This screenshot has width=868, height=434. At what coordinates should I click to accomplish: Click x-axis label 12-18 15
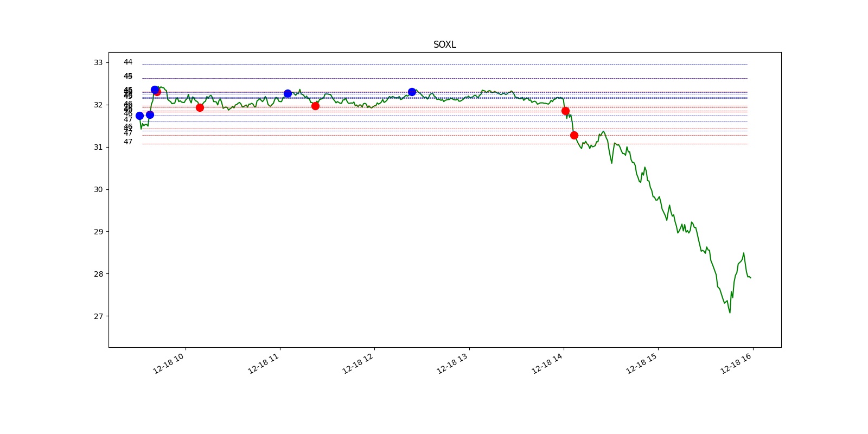642,362
